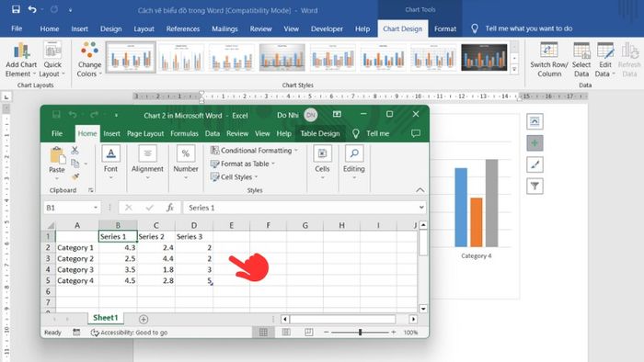
Task: Switch to Word's Format tab
Action: (x=445, y=28)
